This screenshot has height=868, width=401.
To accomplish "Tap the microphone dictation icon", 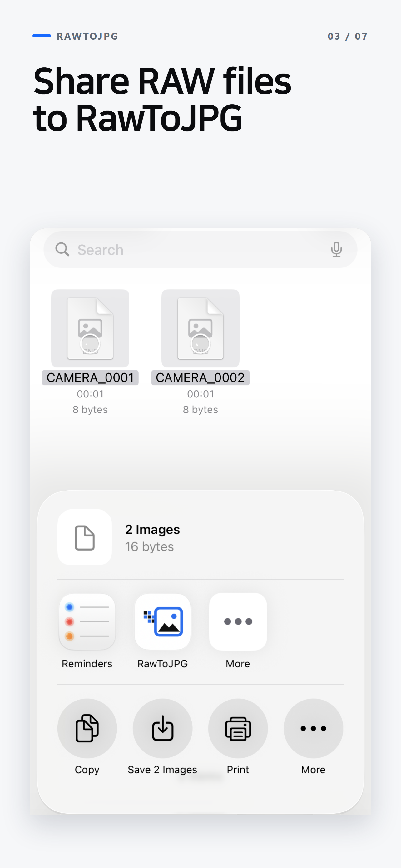I will coord(336,250).
